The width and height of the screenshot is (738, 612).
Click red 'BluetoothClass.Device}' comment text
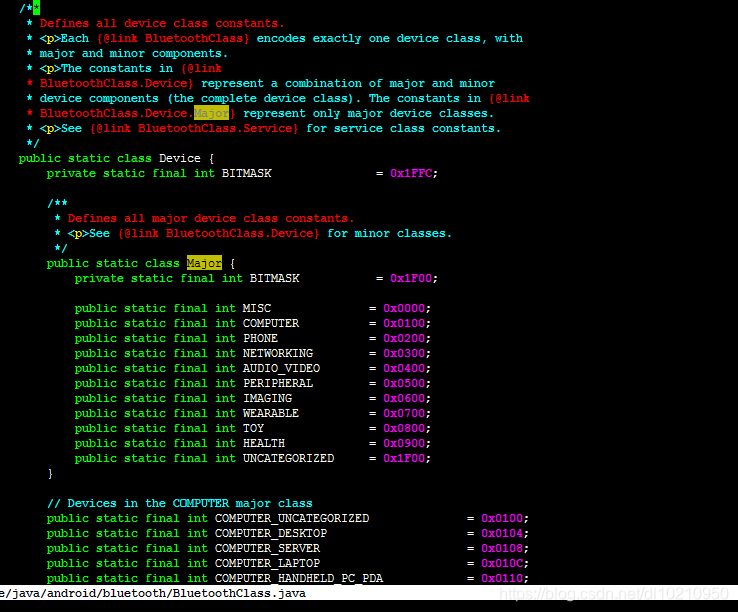116,83
